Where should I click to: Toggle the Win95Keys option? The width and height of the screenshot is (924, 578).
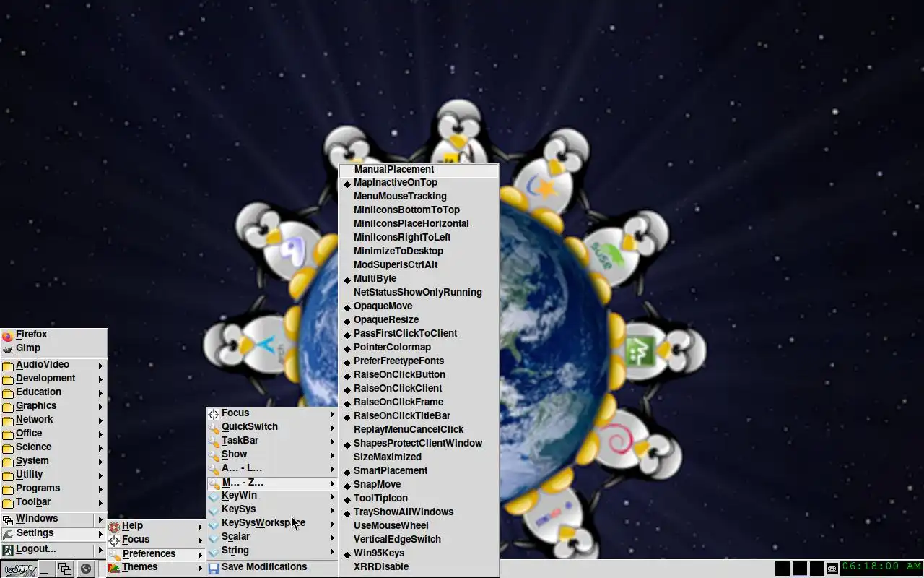418,553
